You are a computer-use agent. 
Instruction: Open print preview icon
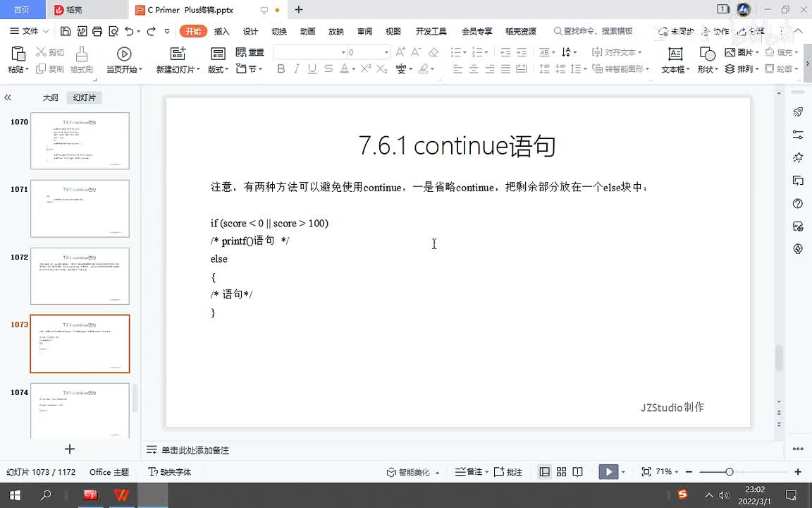tap(113, 31)
